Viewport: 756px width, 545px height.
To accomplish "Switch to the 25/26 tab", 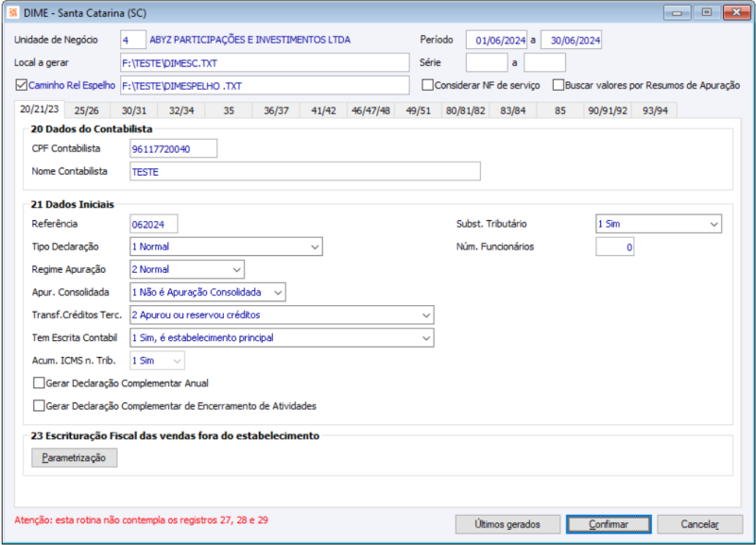I will (87, 111).
